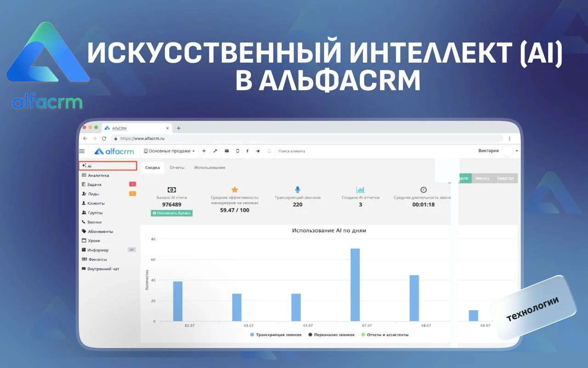Switch to the Отчеты tab
This screenshot has height=368, width=588.
(177, 167)
